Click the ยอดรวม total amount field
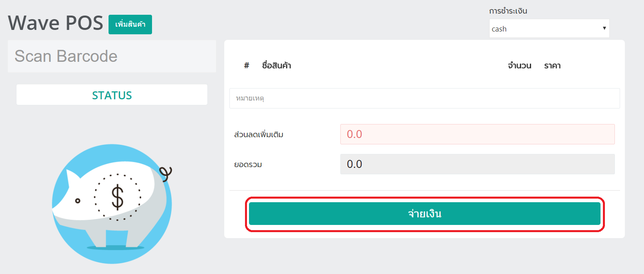Screen dimensions: 644x274 point(477,164)
